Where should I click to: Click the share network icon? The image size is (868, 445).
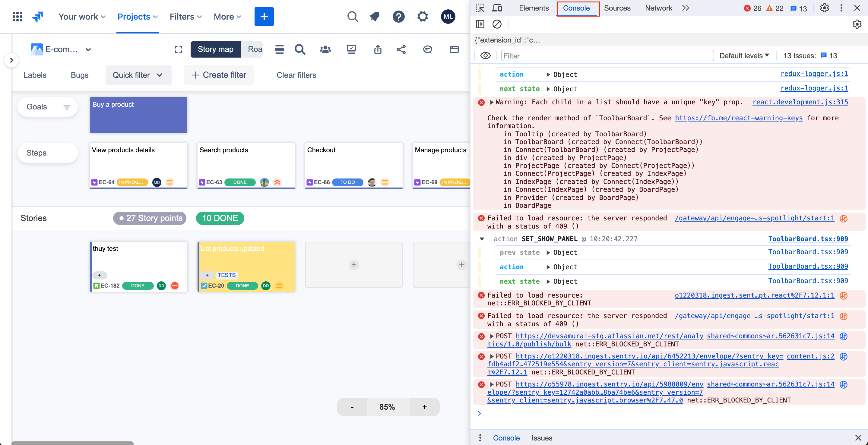tap(401, 49)
